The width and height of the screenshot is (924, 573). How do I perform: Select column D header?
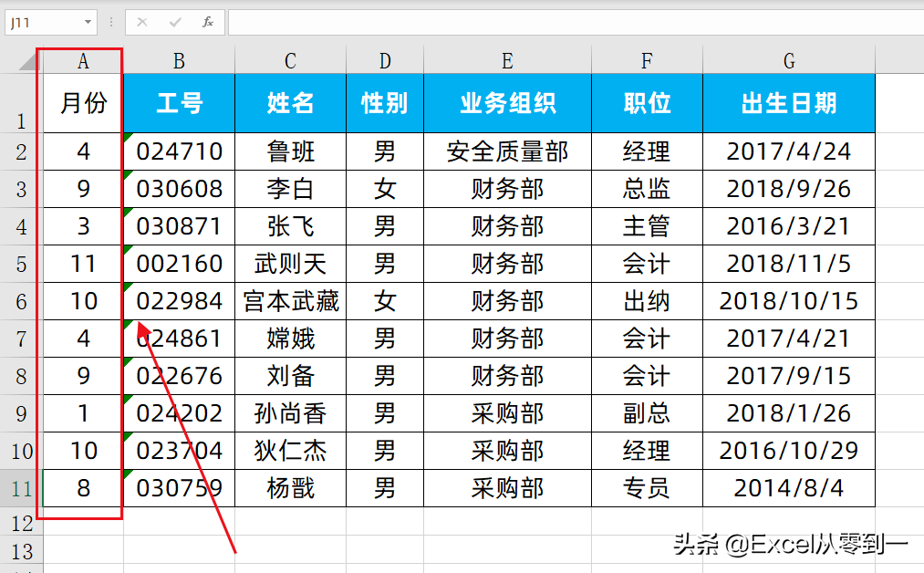[385, 60]
